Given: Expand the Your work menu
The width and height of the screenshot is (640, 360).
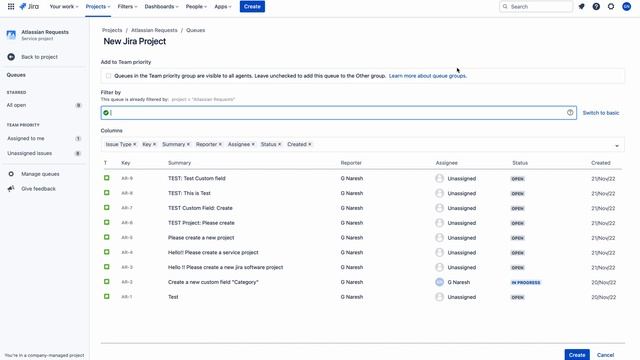Looking at the screenshot, I should tap(64, 7).
